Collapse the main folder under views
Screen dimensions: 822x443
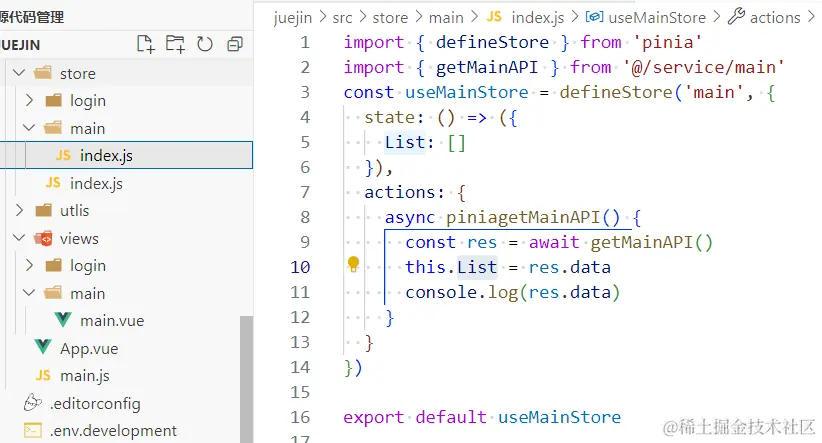(29, 293)
